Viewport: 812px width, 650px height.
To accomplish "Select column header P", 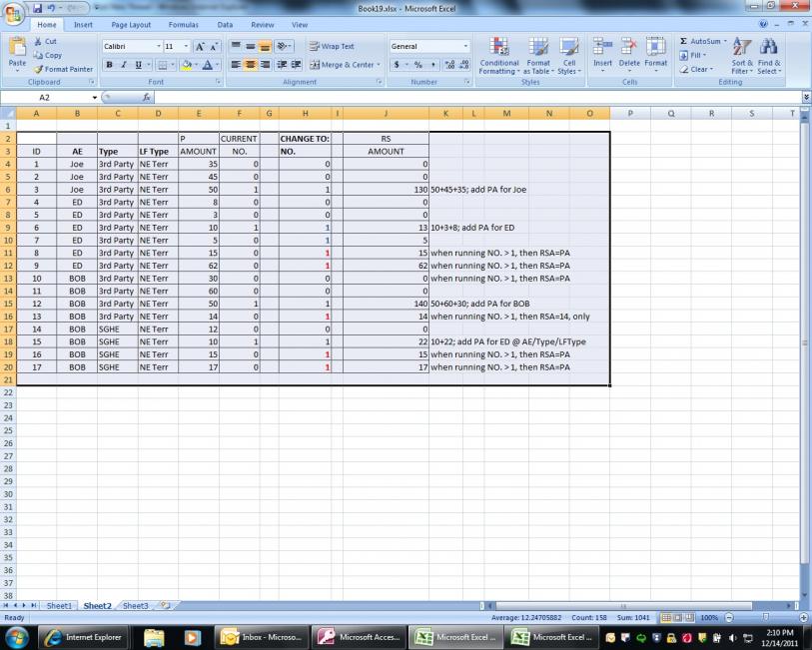I will (630, 113).
